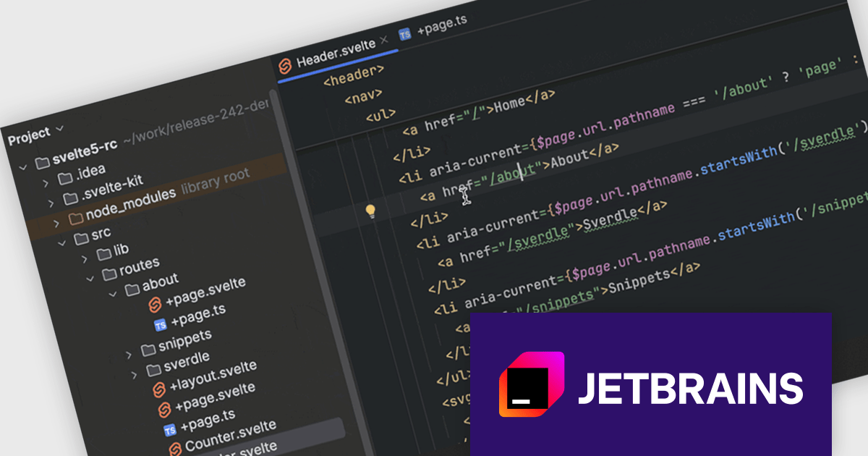Collapse the about folder
Screen dimensions: 868x456
tap(112, 295)
